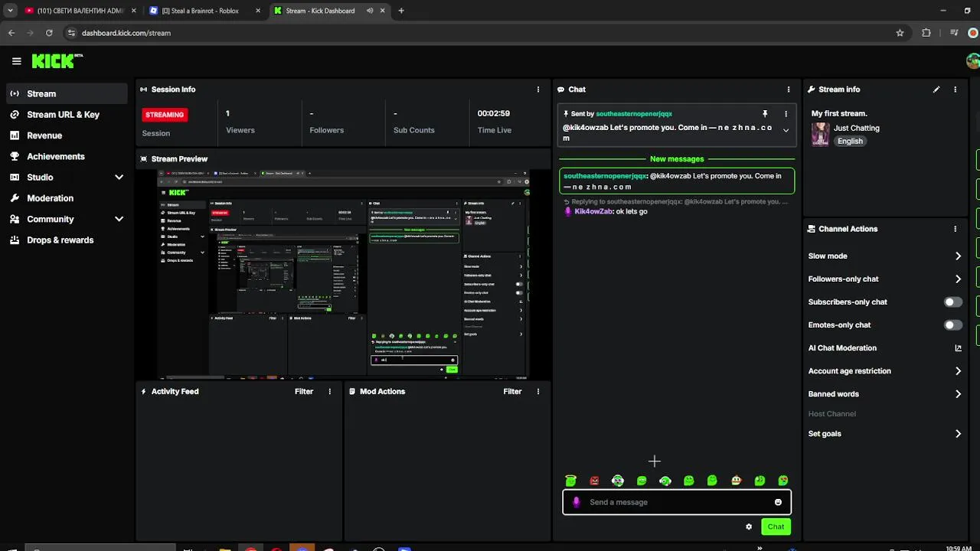Expand pinned message with chevron

pos(786,131)
